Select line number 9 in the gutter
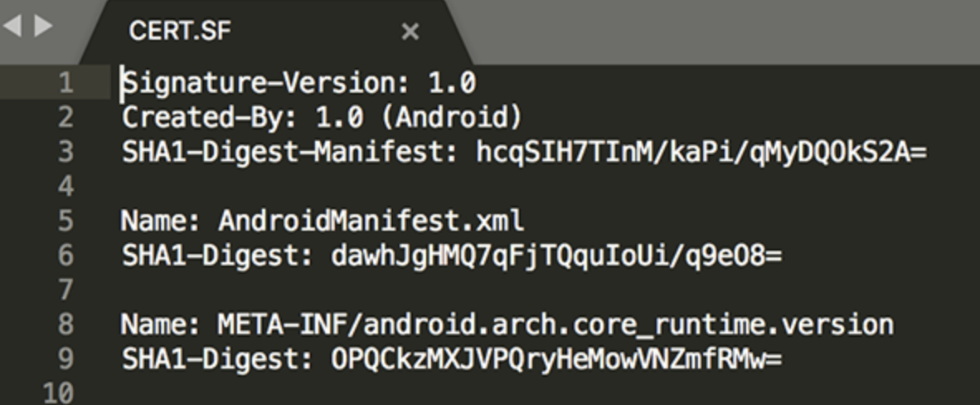Viewport: 980px width, 405px height. tap(65, 359)
